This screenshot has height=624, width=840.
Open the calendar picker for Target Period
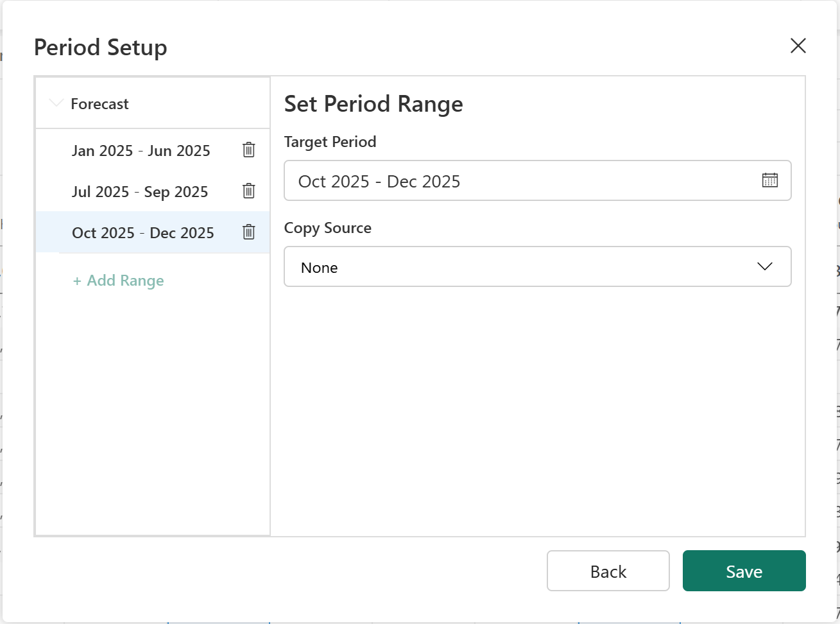click(x=769, y=180)
